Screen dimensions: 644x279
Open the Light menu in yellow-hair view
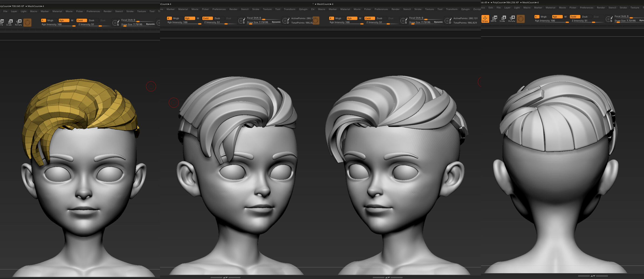[x=24, y=11]
